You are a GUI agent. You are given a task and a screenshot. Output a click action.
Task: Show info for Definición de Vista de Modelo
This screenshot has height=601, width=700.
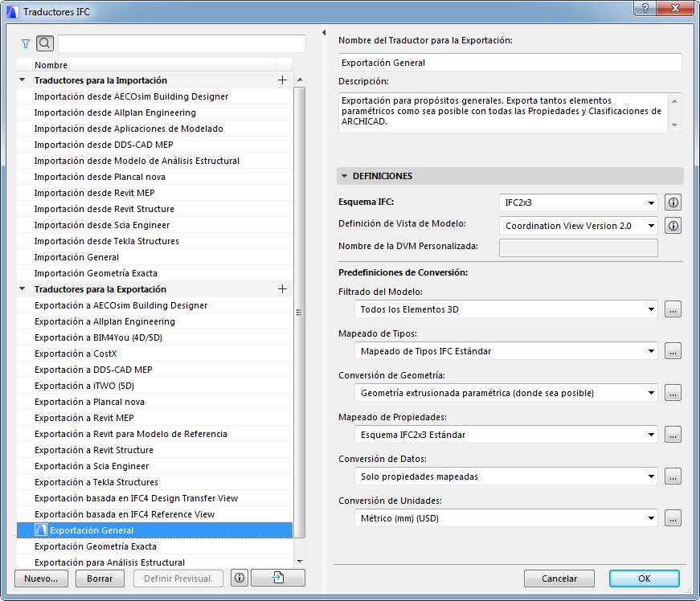click(673, 226)
